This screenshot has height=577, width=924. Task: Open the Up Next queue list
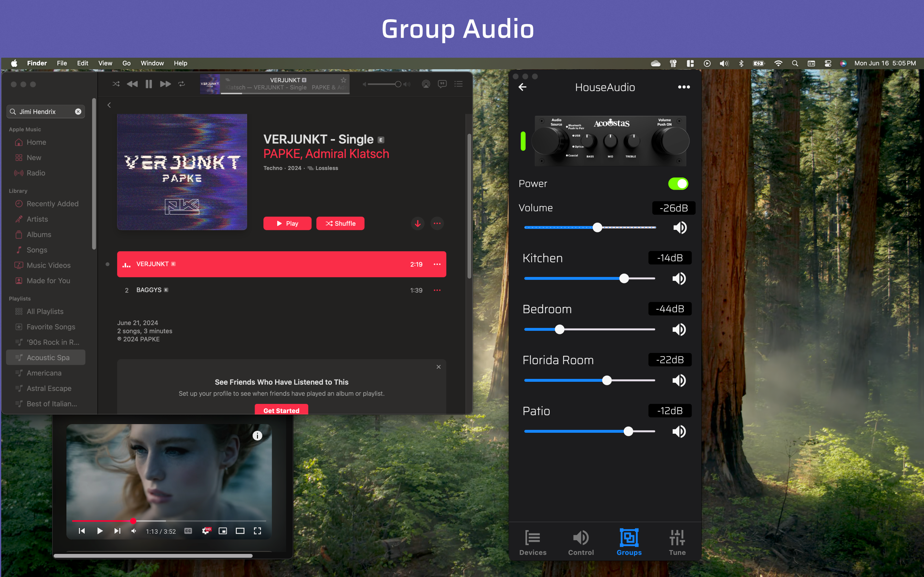coord(458,84)
